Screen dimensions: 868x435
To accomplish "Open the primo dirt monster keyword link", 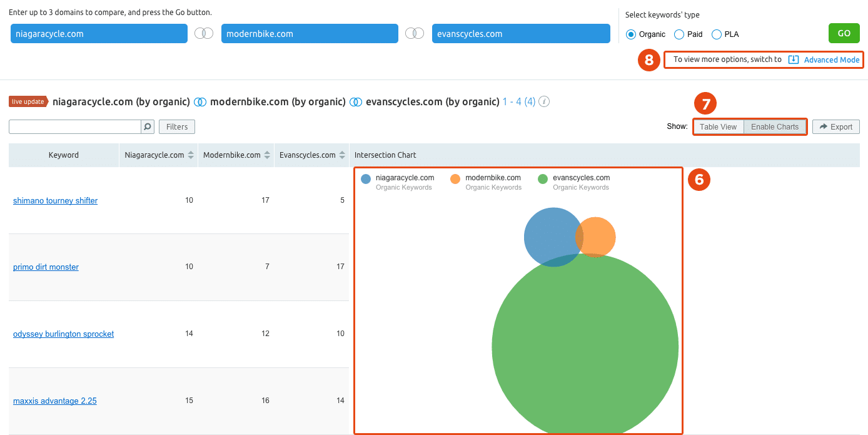I will click(x=46, y=267).
